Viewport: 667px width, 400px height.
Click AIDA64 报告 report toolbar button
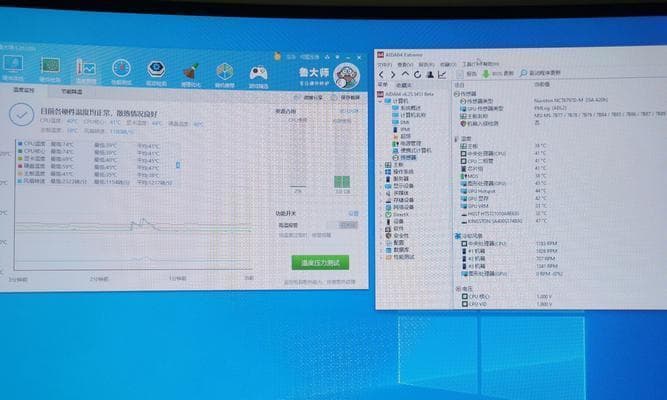pyautogui.click(x=467, y=74)
